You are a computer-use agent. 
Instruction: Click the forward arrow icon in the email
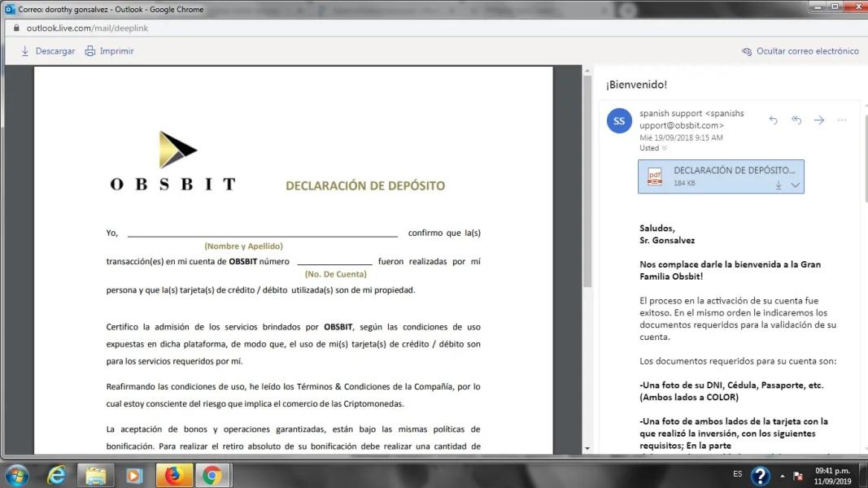click(x=819, y=120)
